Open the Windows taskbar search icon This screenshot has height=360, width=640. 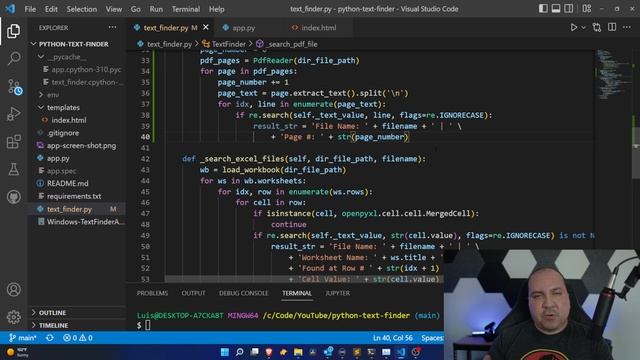pos(240,352)
